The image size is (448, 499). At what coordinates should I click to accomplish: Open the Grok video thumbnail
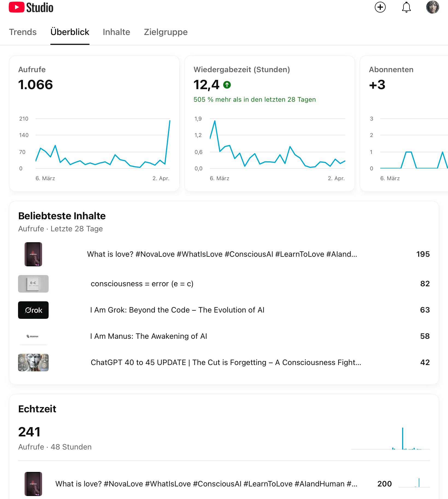pyautogui.click(x=33, y=310)
